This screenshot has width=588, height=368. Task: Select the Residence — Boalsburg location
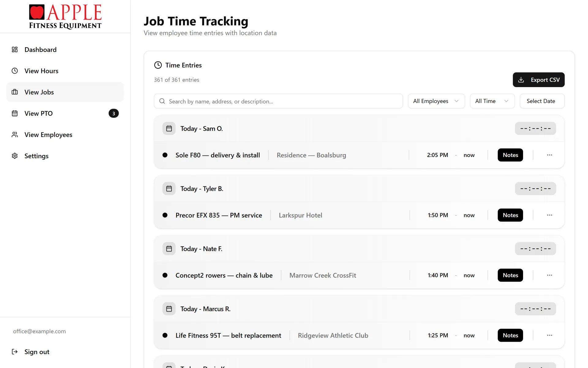(x=311, y=155)
